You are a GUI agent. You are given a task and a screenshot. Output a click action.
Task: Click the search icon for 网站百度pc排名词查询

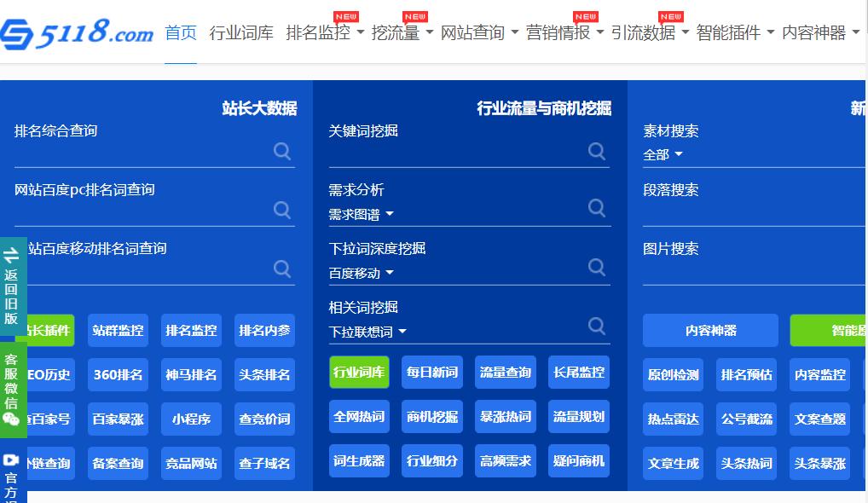click(x=282, y=210)
